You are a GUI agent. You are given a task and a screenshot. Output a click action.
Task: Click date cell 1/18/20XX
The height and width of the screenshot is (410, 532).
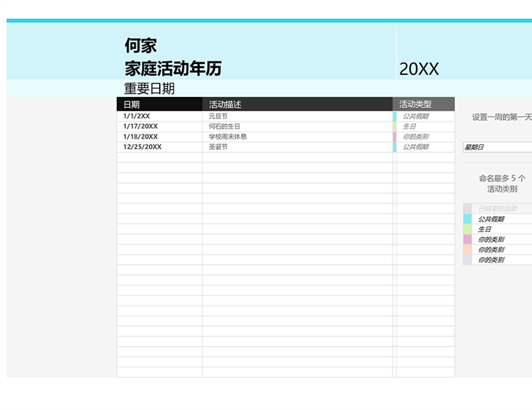(159, 136)
